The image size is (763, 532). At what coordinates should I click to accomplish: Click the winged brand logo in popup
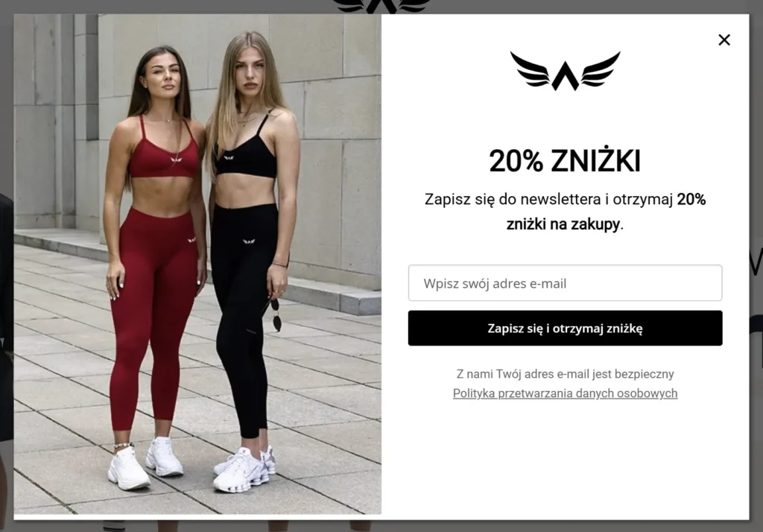pos(565,71)
